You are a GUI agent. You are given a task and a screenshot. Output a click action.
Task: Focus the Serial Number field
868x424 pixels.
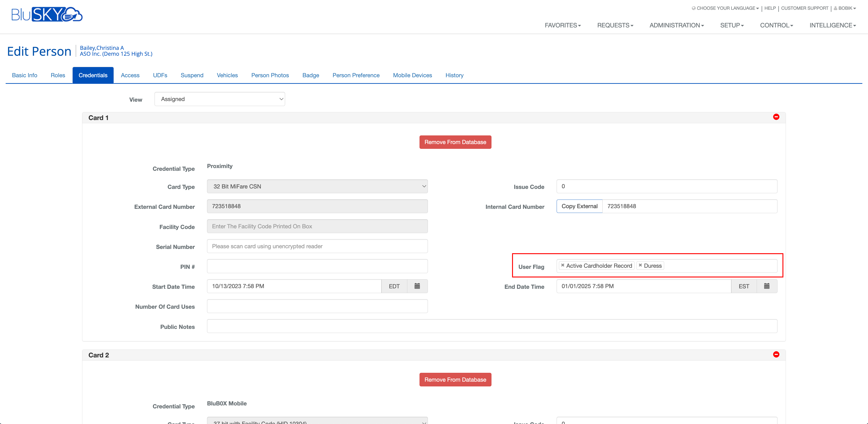click(x=317, y=246)
